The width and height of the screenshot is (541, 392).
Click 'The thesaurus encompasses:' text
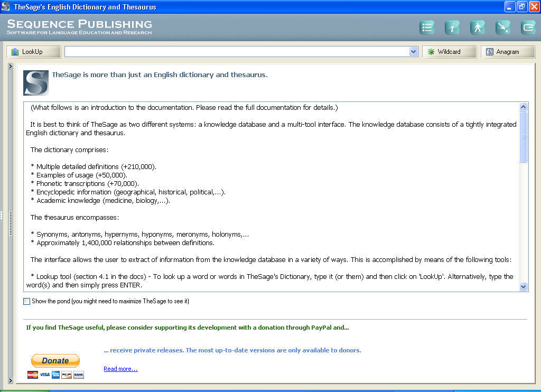[x=74, y=217]
